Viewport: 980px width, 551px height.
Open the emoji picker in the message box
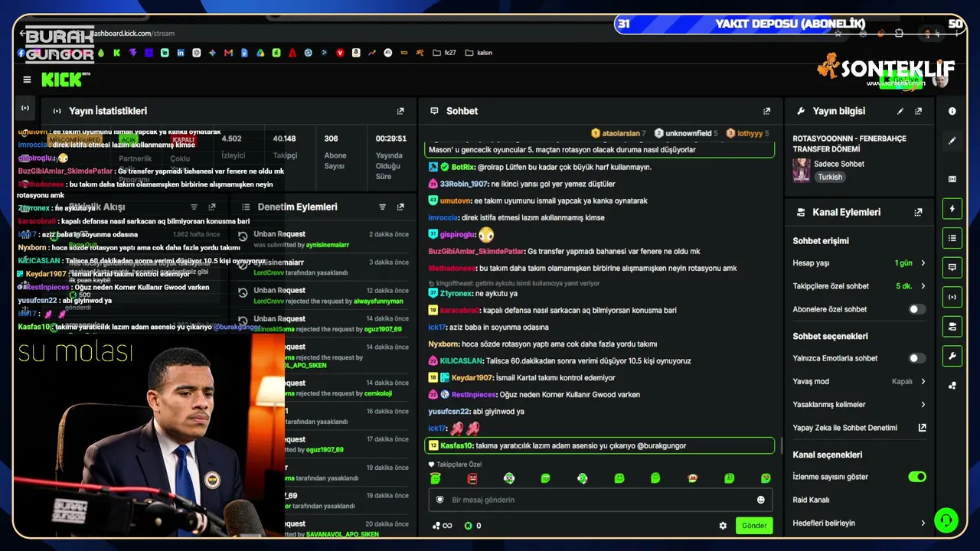[x=761, y=500]
